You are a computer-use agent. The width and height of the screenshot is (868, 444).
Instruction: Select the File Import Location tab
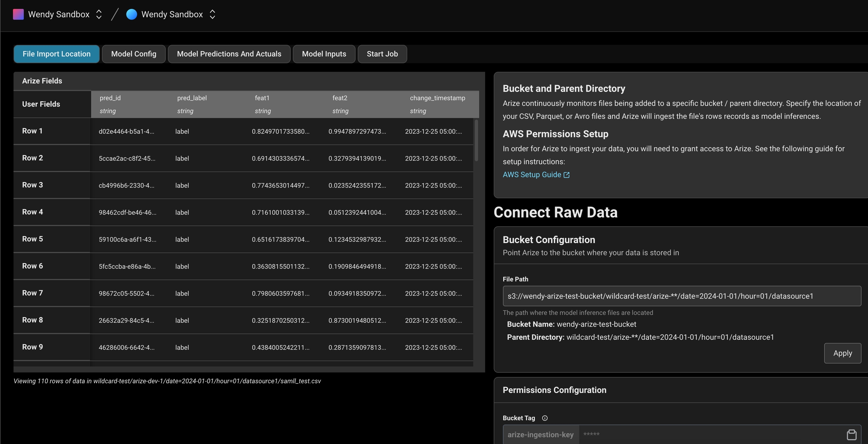pyautogui.click(x=57, y=54)
